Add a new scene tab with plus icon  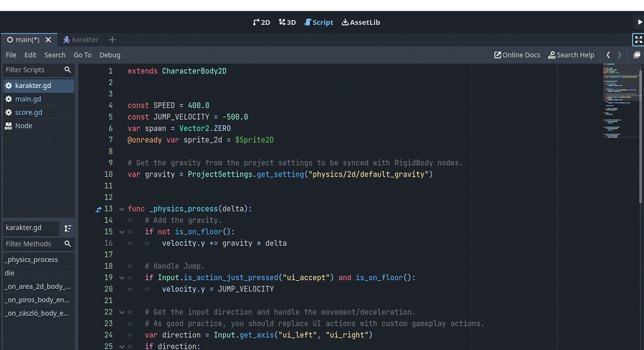(112, 40)
